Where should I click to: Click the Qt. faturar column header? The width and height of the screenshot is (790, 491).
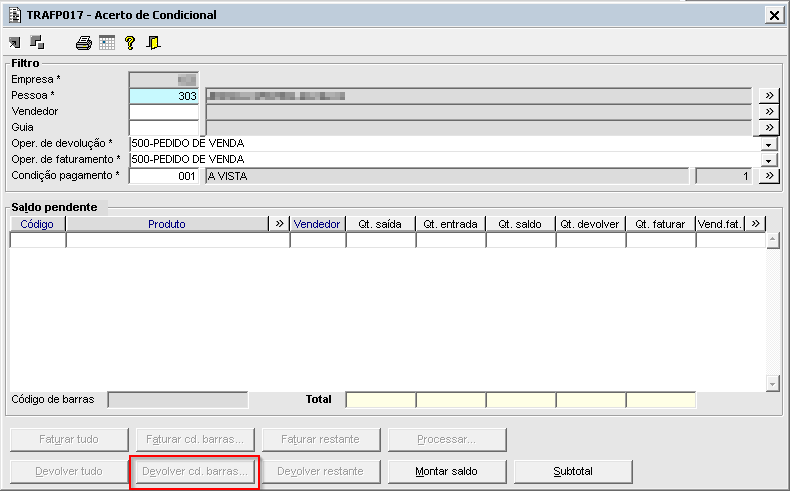(660, 224)
